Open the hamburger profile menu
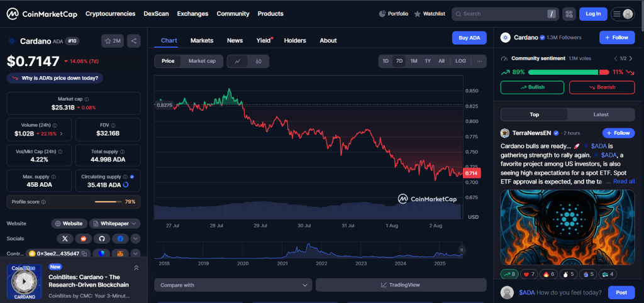Screen dimensions: 644x303 pos(623,14)
